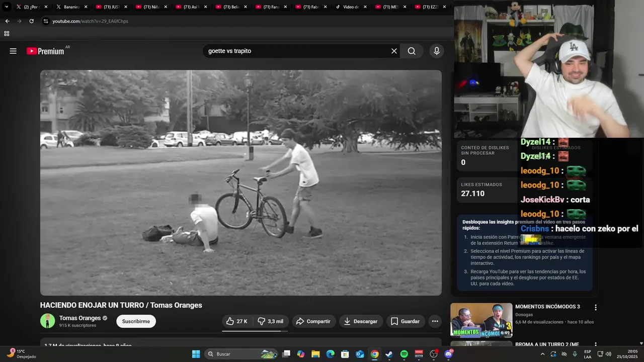Open Steam from the taskbar
This screenshot has width=644, height=362.
(389, 354)
